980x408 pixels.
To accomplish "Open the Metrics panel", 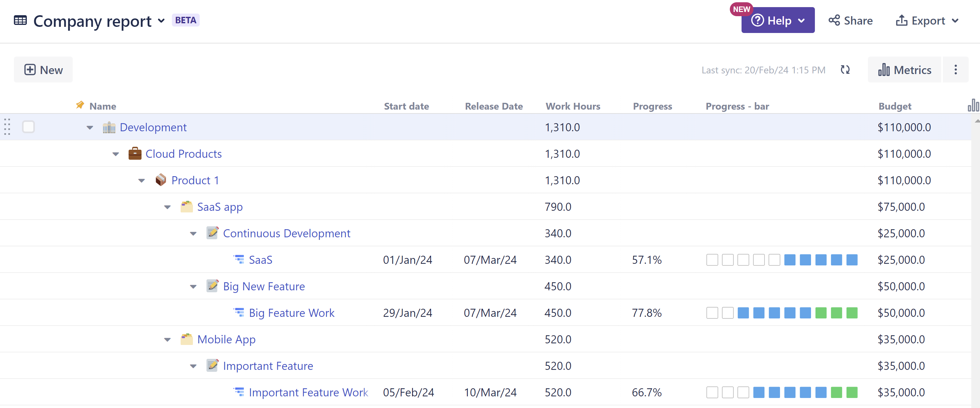I will [x=904, y=70].
